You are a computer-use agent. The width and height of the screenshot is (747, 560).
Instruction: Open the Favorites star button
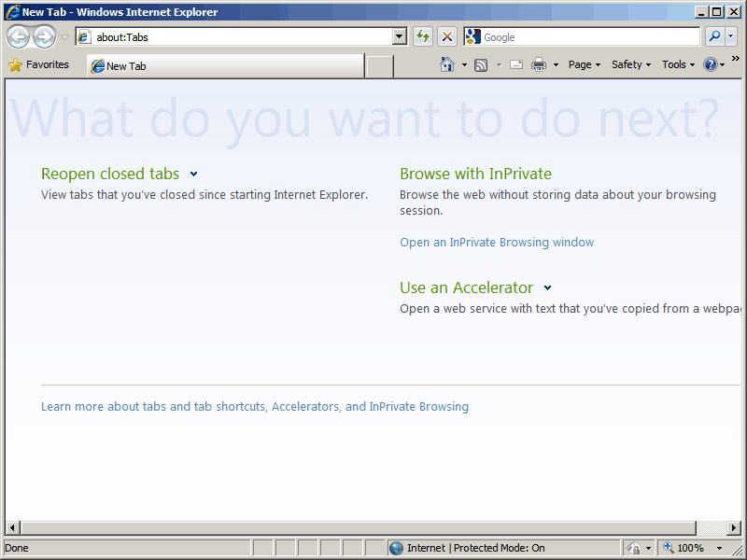(x=38, y=64)
